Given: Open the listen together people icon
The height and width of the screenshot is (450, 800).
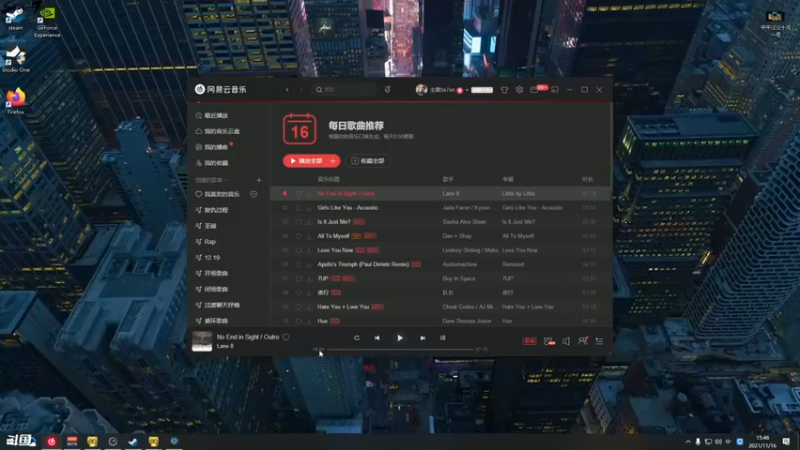Looking at the screenshot, I should 583,341.
